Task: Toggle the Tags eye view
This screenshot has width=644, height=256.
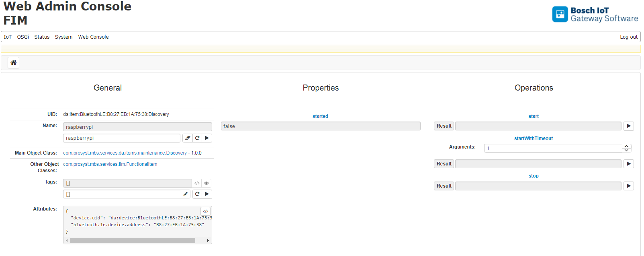Action: [x=206, y=183]
